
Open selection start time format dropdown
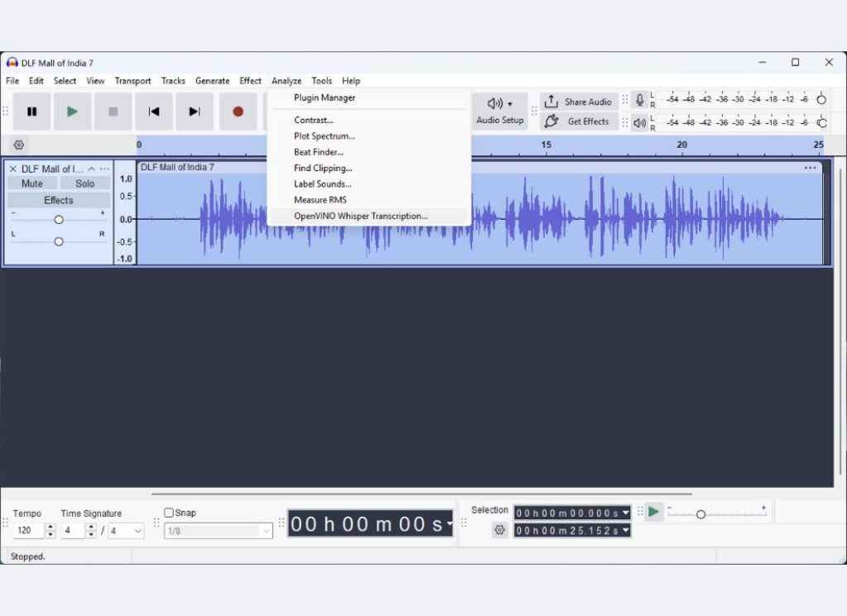click(x=625, y=513)
